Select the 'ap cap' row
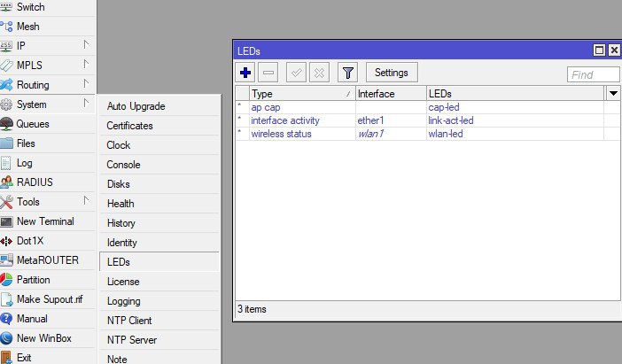This screenshot has height=364, width=622. (x=428, y=107)
